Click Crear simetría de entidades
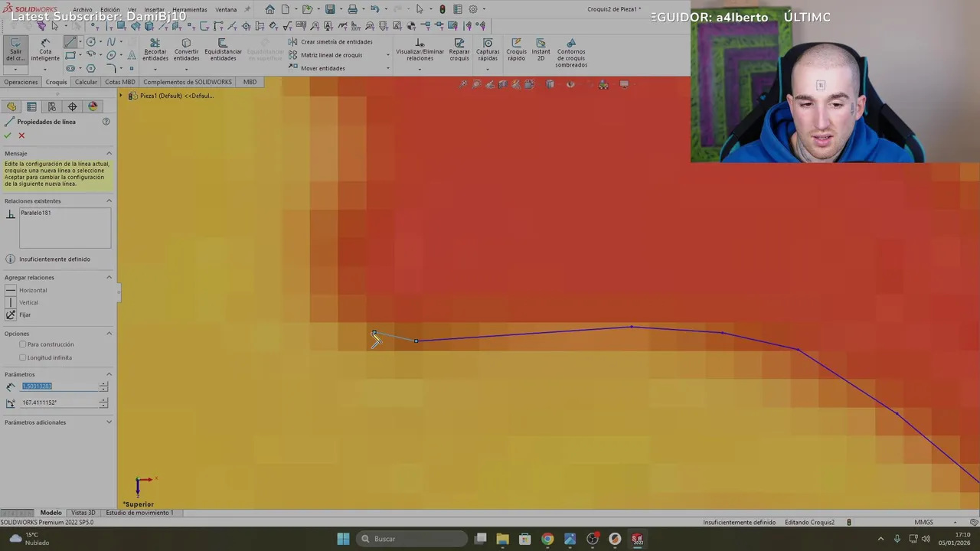Screen dimensions: 980x551 coord(330,42)
